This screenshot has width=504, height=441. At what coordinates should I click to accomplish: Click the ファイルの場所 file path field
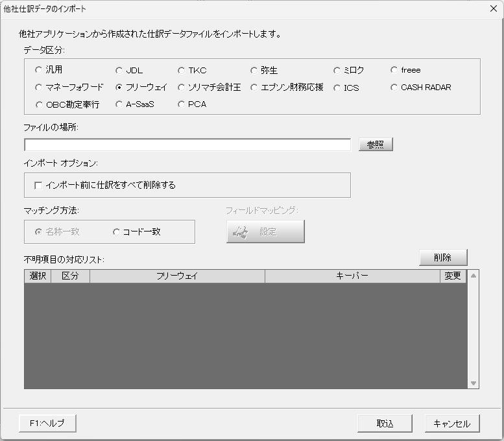[x=187, y=145]
